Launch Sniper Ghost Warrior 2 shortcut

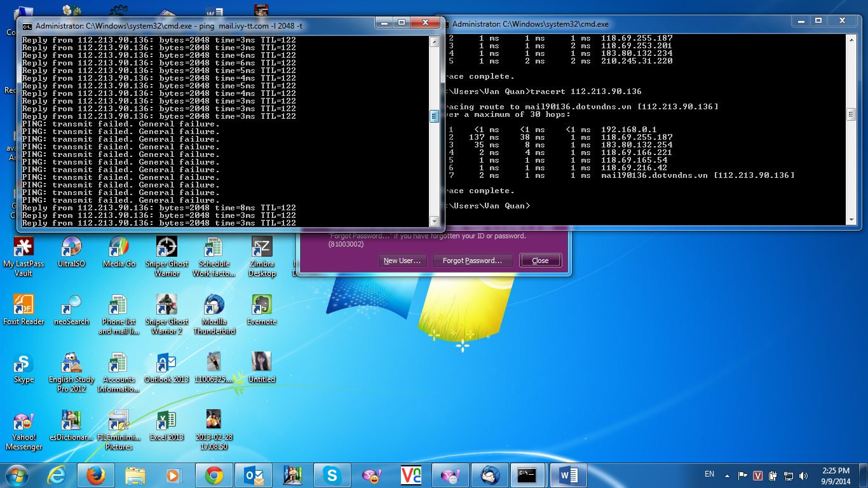pos(166,315)
